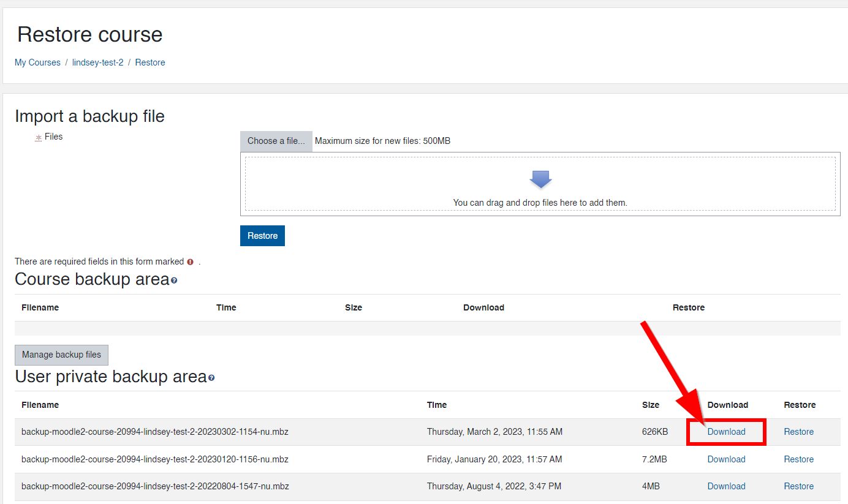The width and height of the screenshot is (848, 504).
Task: Click the drag and drop file area
Action: (540, 184)
